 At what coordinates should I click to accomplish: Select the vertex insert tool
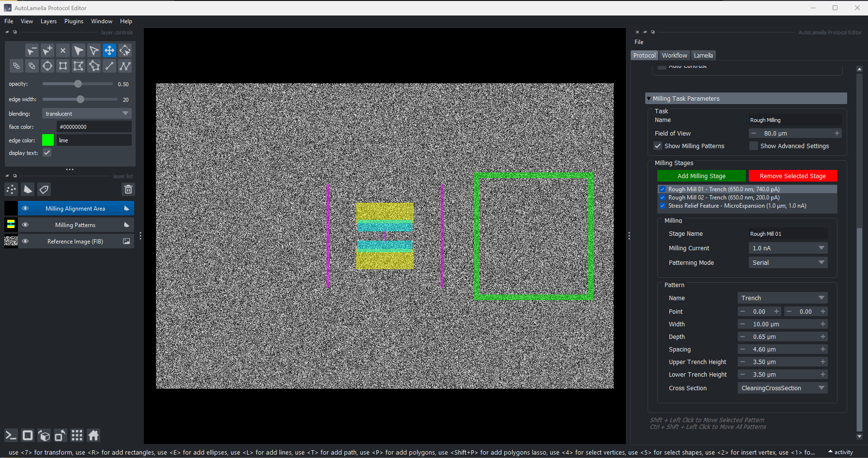47,50
